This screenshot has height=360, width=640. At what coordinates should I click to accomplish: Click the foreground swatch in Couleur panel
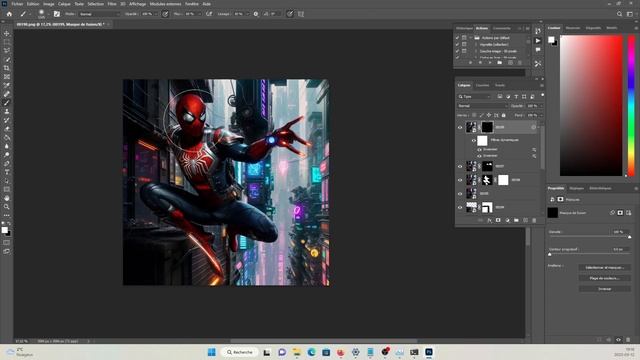[551, 40]
